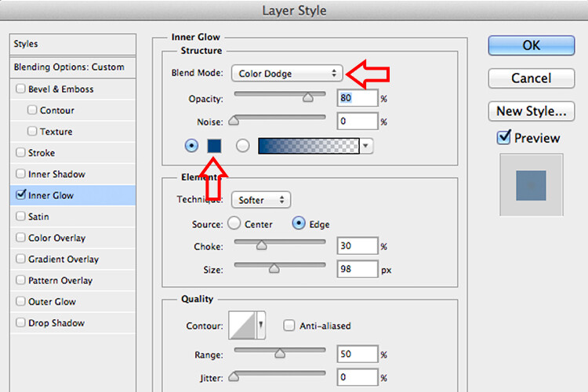The height and width of the screenshot is (392, 588).
Task: Click the Opacity slider handle
Action: pos(308,97)
